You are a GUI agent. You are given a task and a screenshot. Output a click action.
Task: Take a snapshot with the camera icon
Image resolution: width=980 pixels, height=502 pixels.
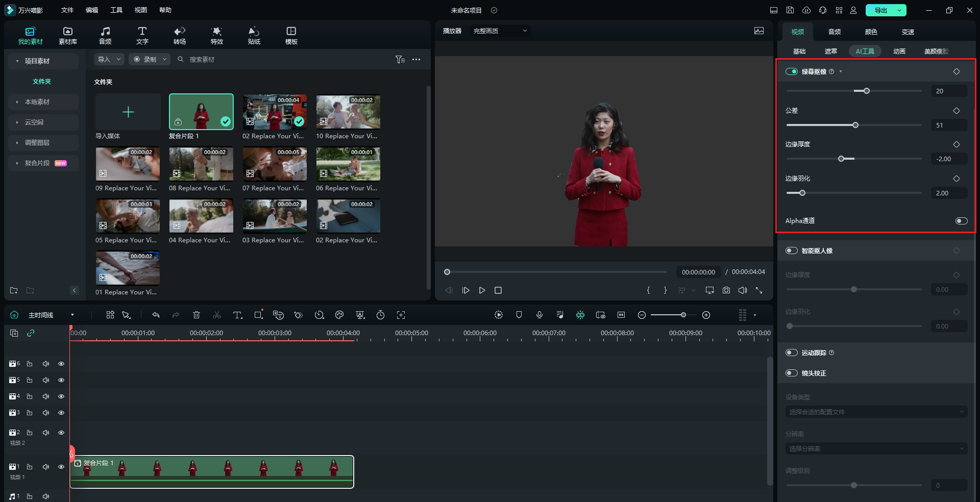[726, 290]
